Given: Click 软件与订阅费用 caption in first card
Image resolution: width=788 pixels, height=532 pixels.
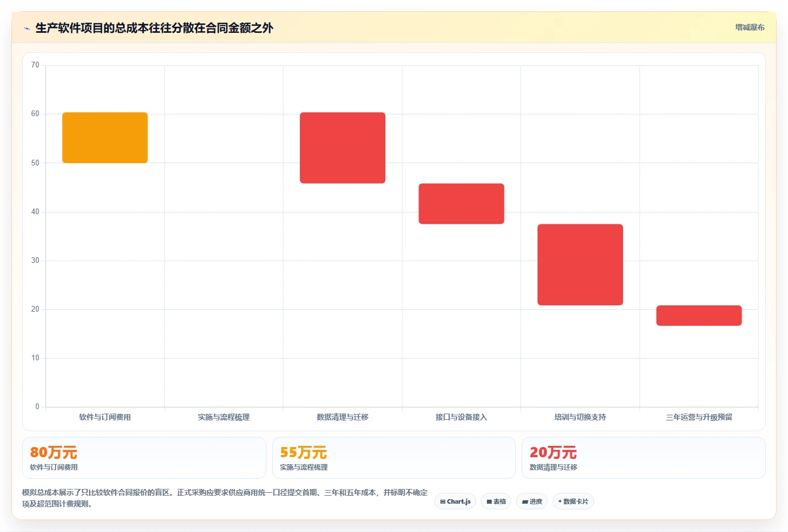Looking at the screenshot, I should click(x=54, y=467).
